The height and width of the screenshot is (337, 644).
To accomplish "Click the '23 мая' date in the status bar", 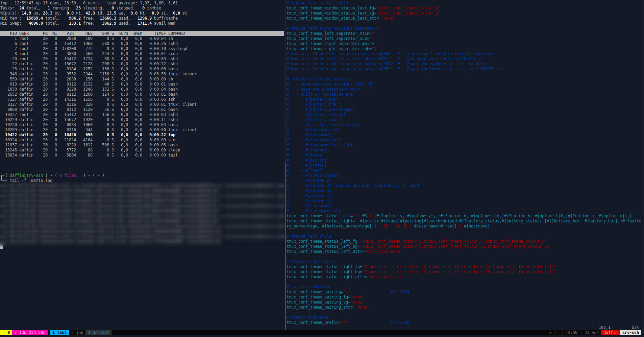I will (x=591, y=333).
